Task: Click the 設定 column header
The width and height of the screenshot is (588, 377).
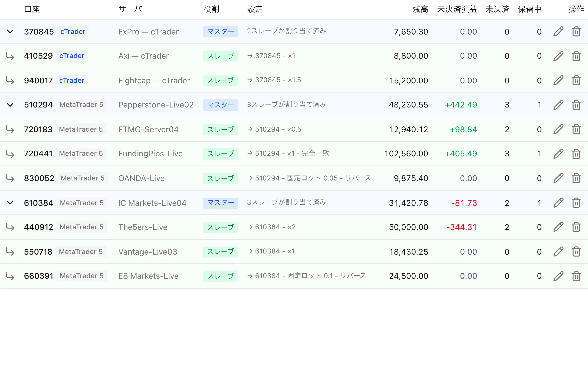Action: [x=255, y=9]
